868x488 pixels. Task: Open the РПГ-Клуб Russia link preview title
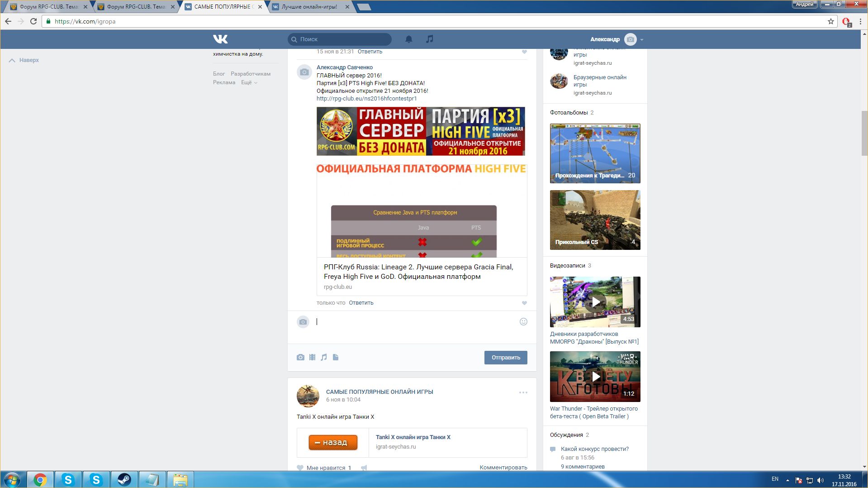pyautogui.click(x=418, y=272)
